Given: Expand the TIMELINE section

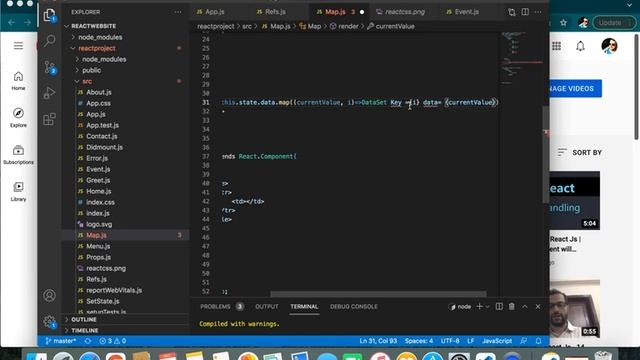Looking at the screenshot, I should (84, 330).
